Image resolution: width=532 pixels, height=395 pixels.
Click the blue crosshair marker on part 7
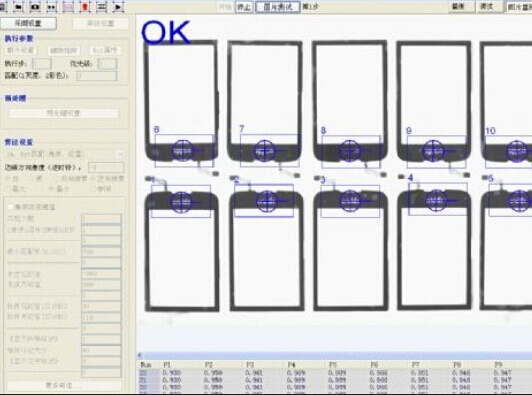click(265, 150)
